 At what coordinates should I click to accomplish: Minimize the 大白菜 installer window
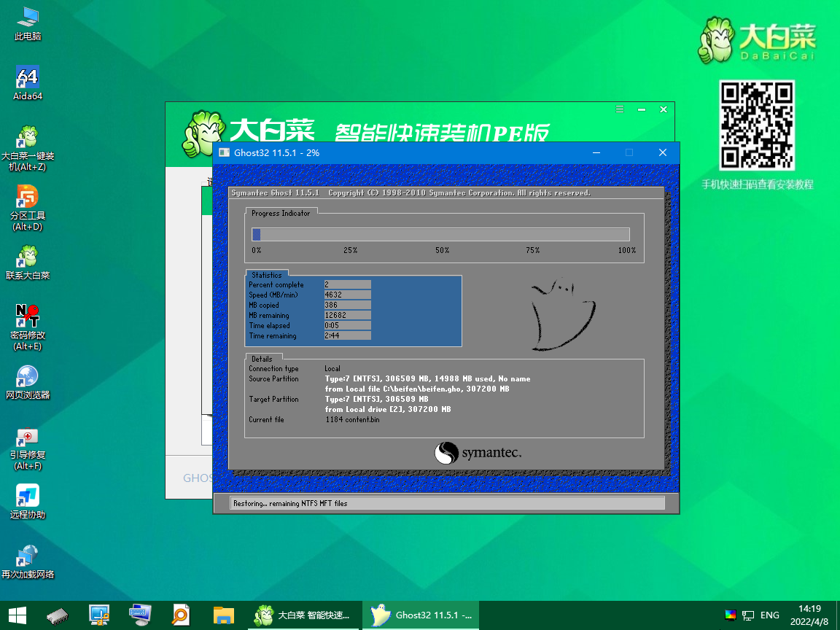[642, 109]
